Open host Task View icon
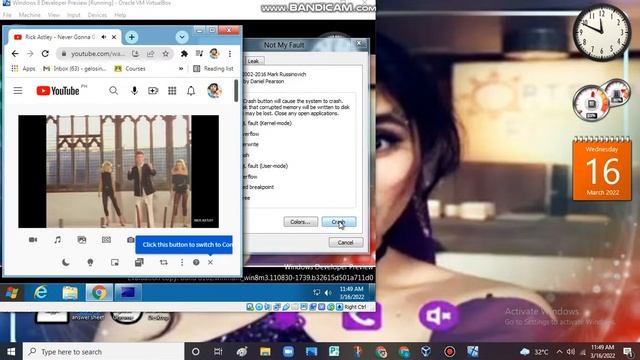Image resolution: width=640 pixels, height=360 pixels. [x=218, y=351]
